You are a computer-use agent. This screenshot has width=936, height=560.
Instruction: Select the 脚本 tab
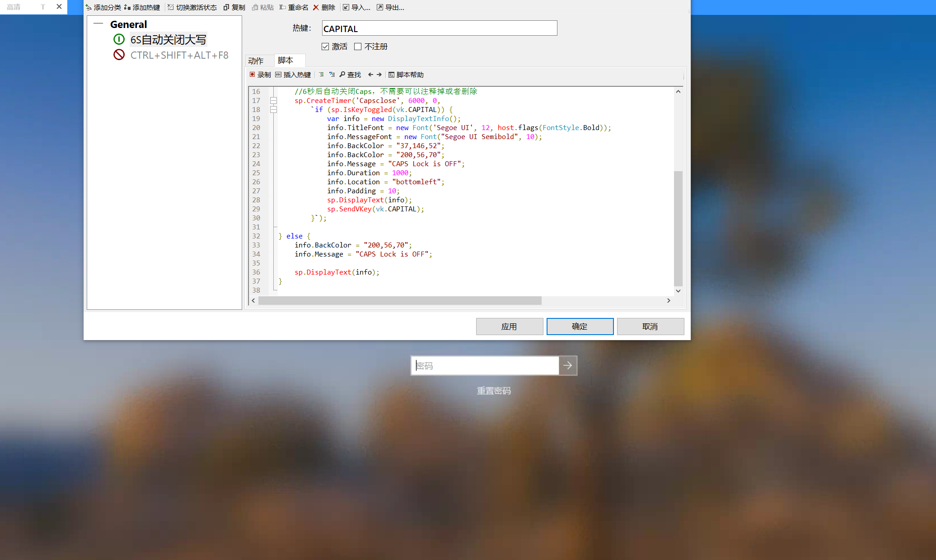[x=285, y=60]
